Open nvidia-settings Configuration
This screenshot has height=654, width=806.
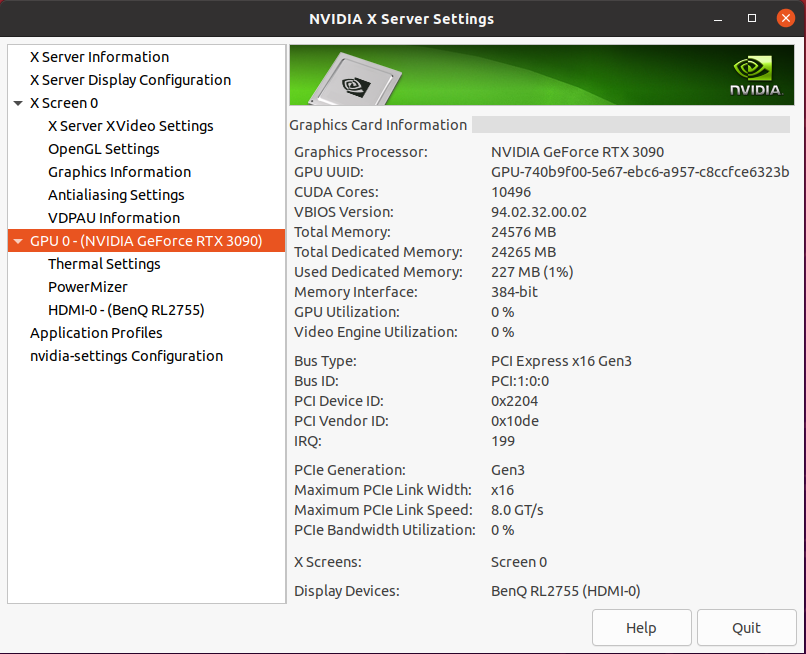(126, 356)
